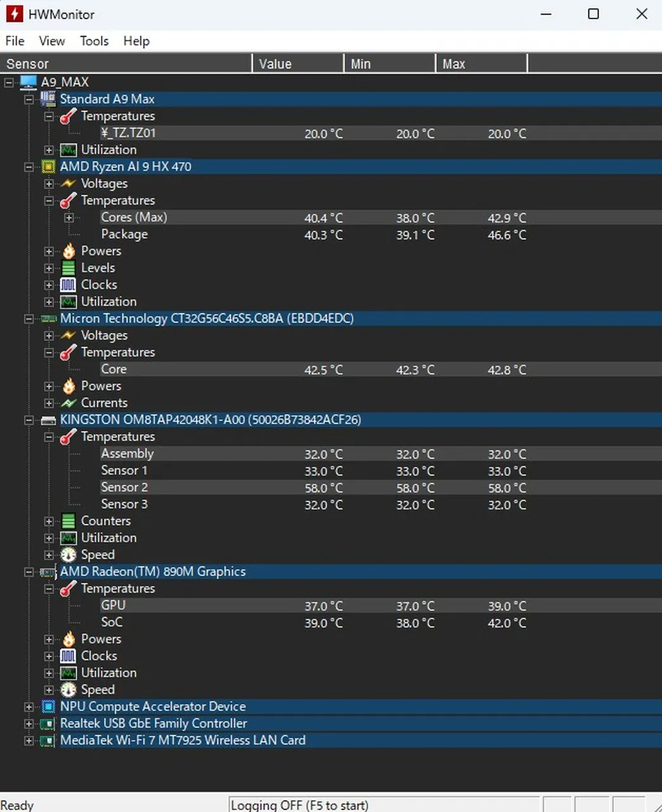Click the MediaTek Wi-Fi 7 network card icon
662x812 pixels.
pyautogui.click(x=48, y=740)
